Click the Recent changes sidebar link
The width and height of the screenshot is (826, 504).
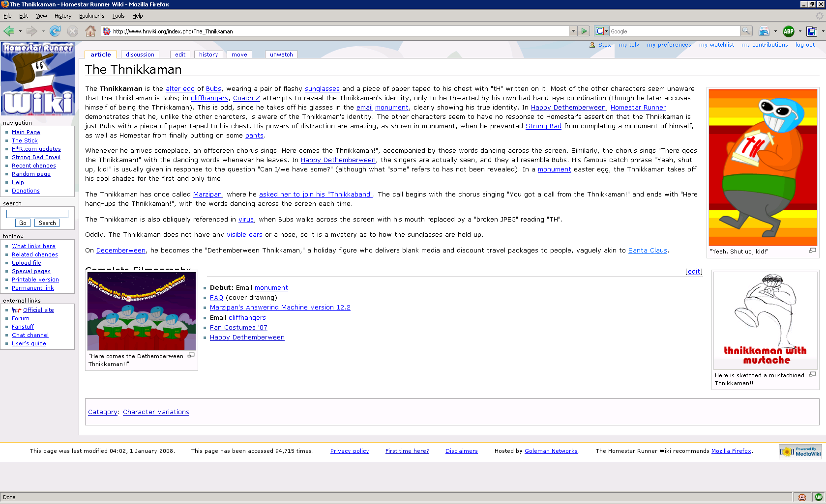point(34,166)
